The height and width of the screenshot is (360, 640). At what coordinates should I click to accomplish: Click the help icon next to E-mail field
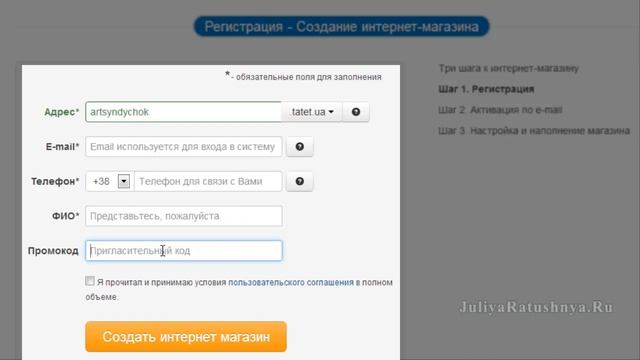300,147
